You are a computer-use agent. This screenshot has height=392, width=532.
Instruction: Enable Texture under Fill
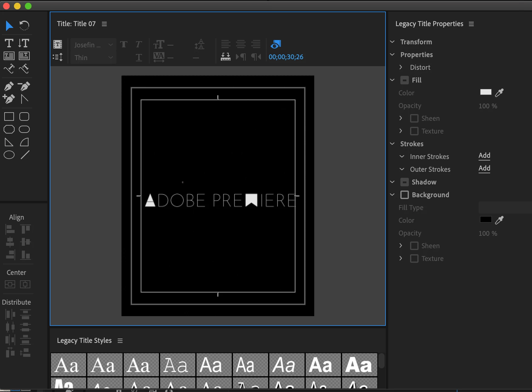point(414,131)
